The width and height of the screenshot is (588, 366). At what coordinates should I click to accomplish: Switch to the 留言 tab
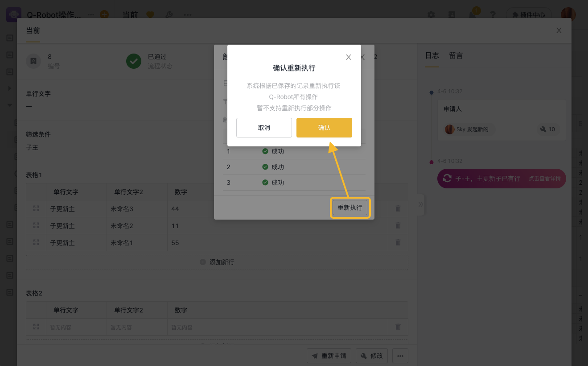456,56
